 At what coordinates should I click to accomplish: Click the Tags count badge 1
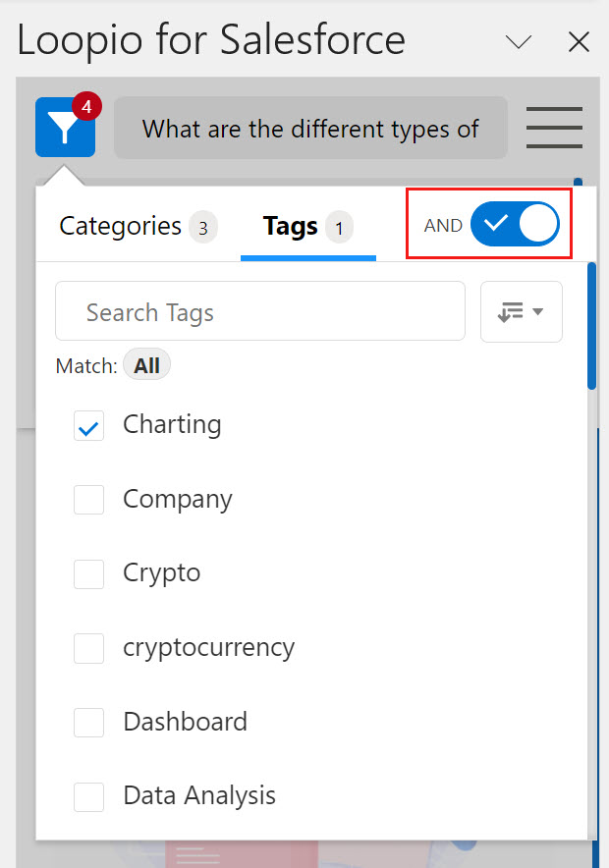pos(339,227)
